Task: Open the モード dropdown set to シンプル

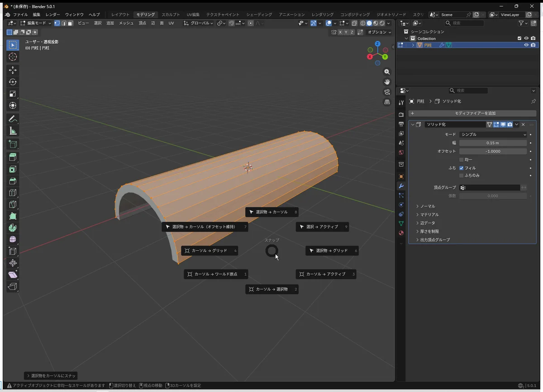Action: 493,134
